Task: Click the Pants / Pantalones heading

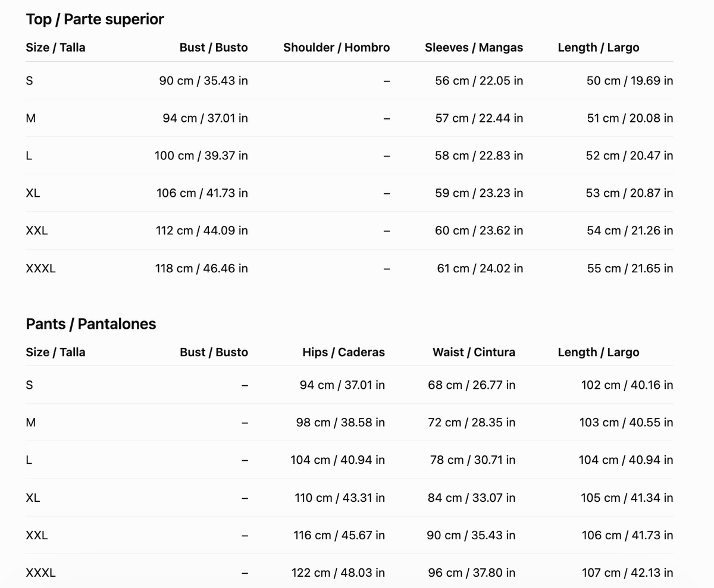Action: coord(91,324)
